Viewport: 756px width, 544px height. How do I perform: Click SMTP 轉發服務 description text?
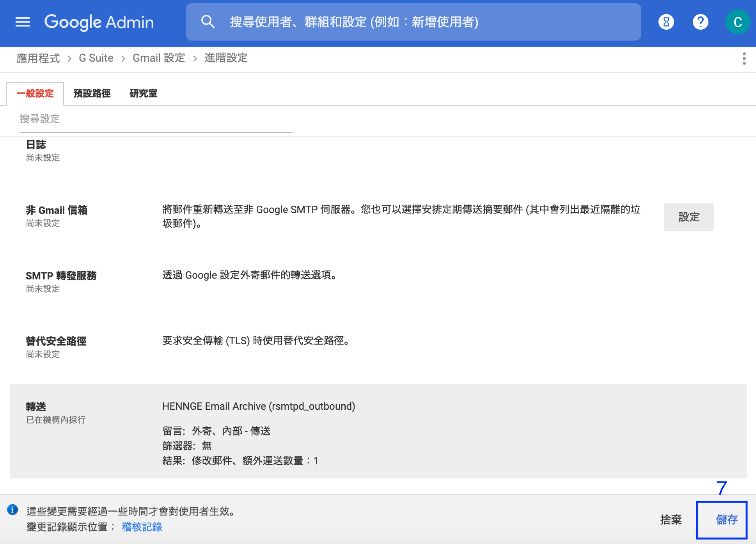[x=250, y=275]
